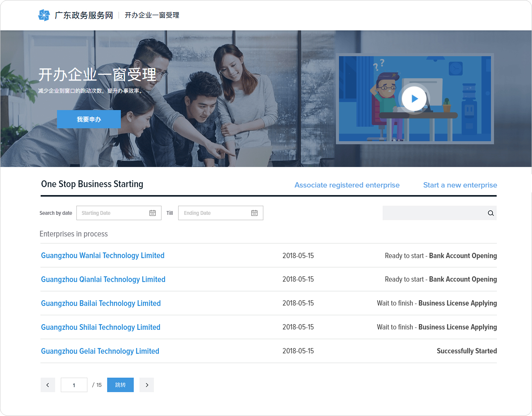Click the 广东政务服务网 site title
The height and width of the screenshot is (416, 532).
pyautogui.click(x=84, y=15)
